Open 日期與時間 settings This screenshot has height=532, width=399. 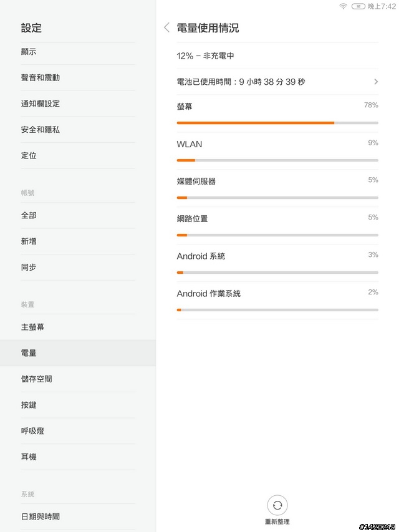click(x=78, y=517)
